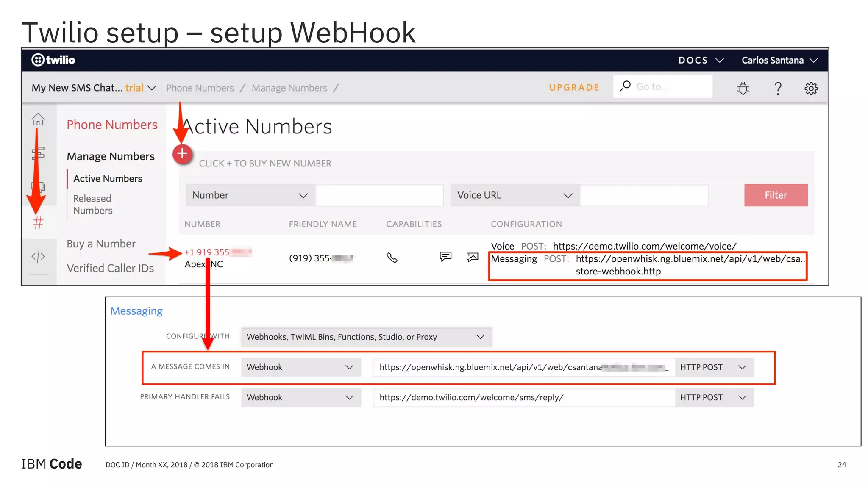868x488 pixels.
Task: Click the (919) 355 friendly name cell
Action: click(x=321, y=258)
